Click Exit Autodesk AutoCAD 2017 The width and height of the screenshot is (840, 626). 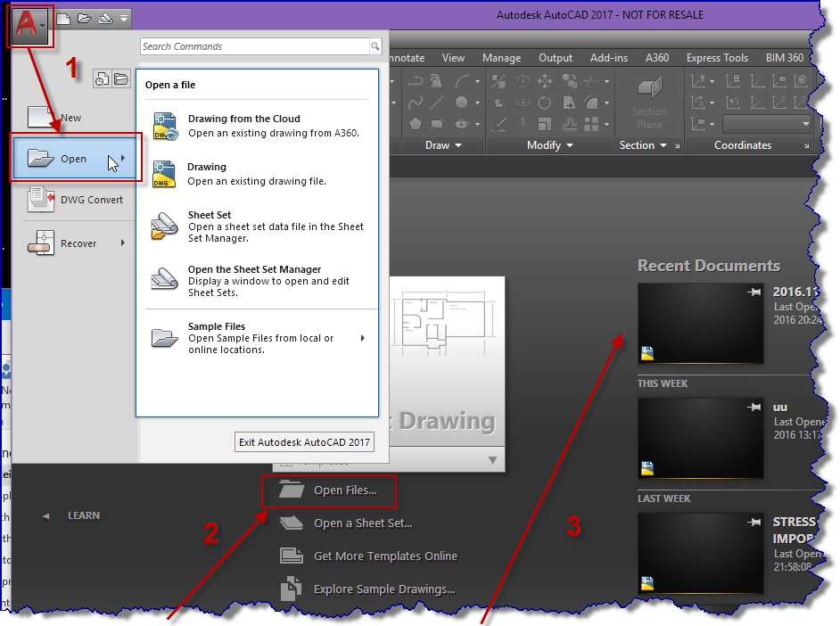(x=304, y=441)
